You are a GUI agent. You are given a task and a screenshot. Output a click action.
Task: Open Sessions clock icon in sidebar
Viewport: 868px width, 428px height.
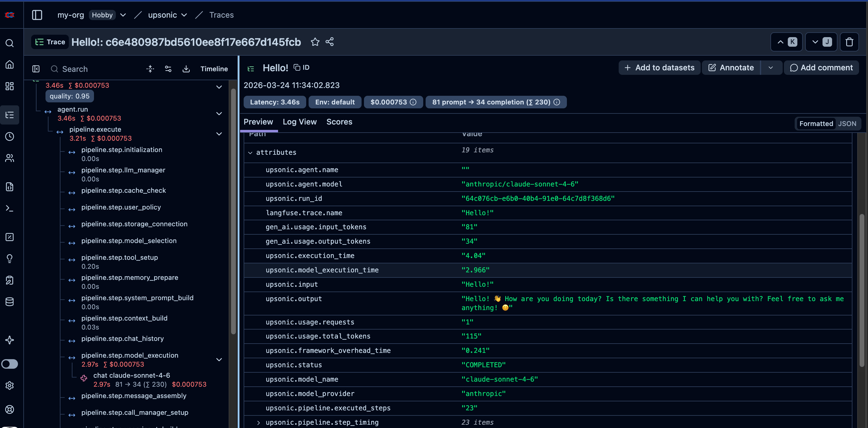[10, 136]
